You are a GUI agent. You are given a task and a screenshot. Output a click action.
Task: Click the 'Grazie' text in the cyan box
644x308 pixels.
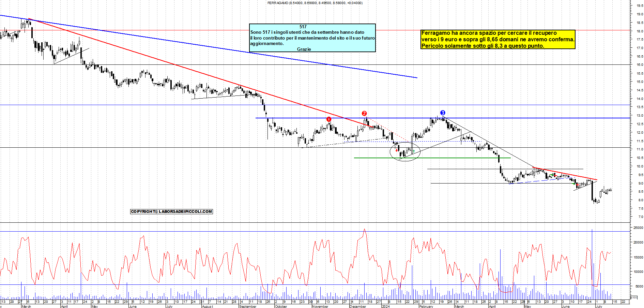pyautogui.click(x=304, y=49)
